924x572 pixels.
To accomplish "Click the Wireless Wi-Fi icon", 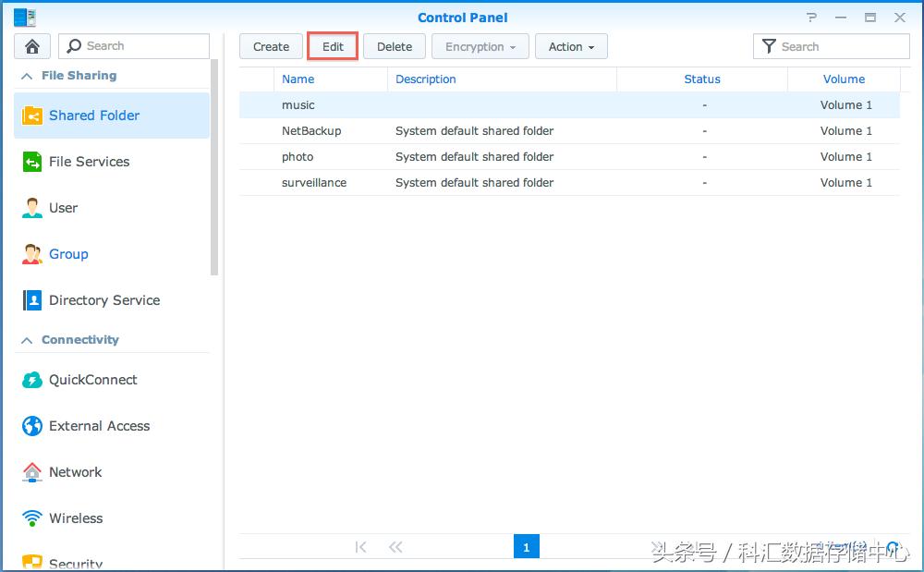I will point(32,518).
